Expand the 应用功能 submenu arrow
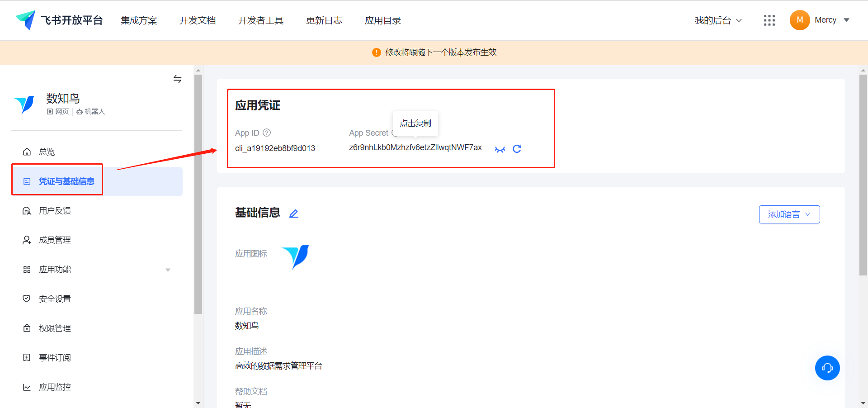The height and width of the screenshot is (408, 868). [x=168, y=270]
